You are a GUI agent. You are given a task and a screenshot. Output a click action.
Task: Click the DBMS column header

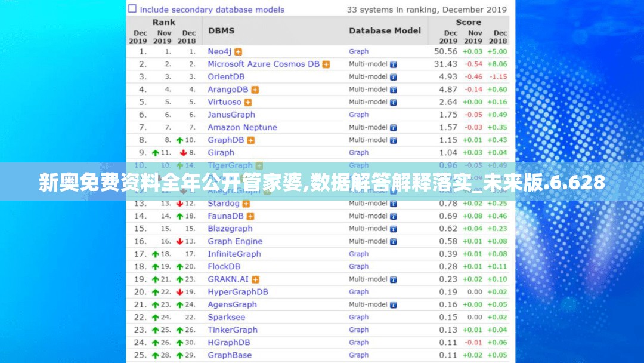(x=221, y=31)
